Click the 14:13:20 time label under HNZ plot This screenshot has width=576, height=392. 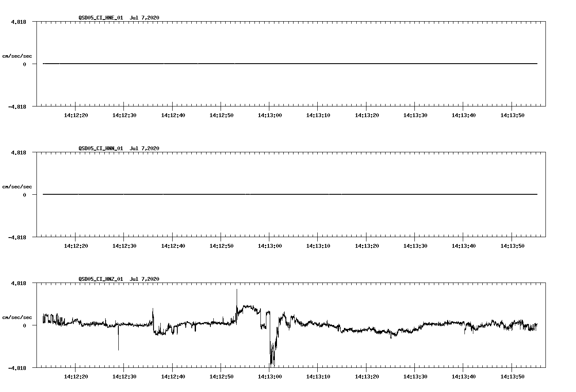pyautogui.click(x=367, y=377)
